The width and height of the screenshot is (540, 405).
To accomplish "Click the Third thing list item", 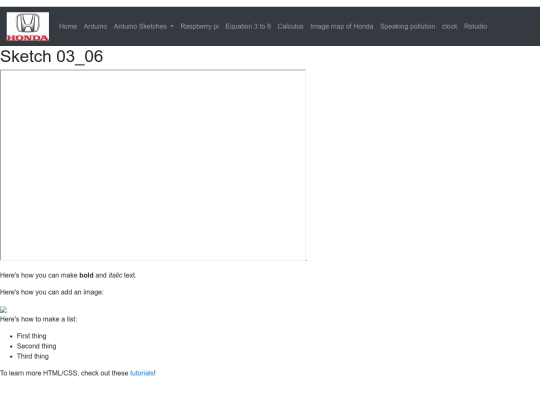I will click(33, 356).
